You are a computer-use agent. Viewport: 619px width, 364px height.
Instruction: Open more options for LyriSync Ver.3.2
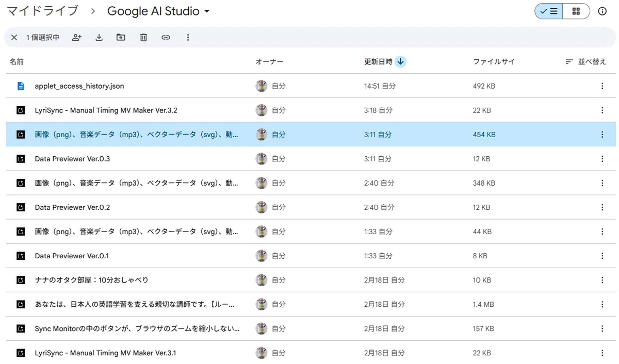point(602,110)
